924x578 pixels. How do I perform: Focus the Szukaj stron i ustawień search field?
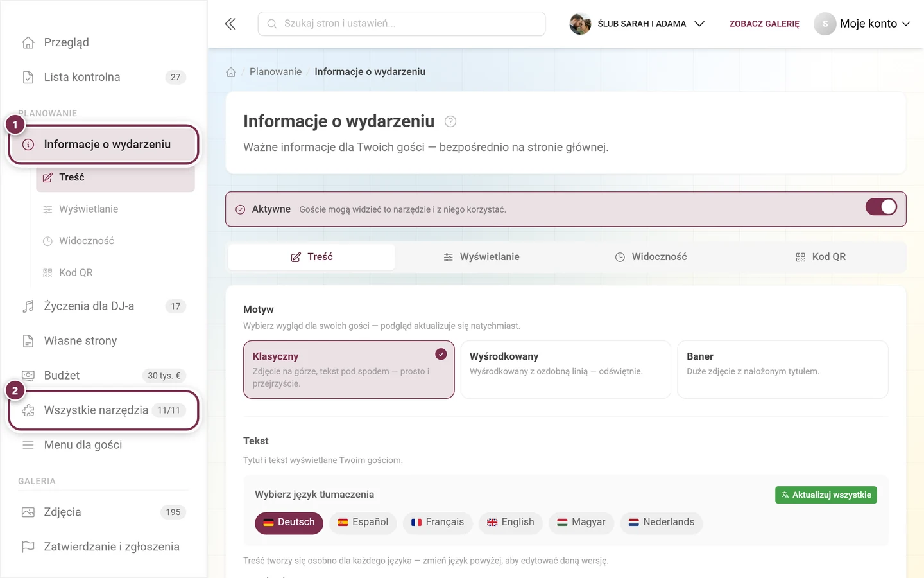(402, 24)
